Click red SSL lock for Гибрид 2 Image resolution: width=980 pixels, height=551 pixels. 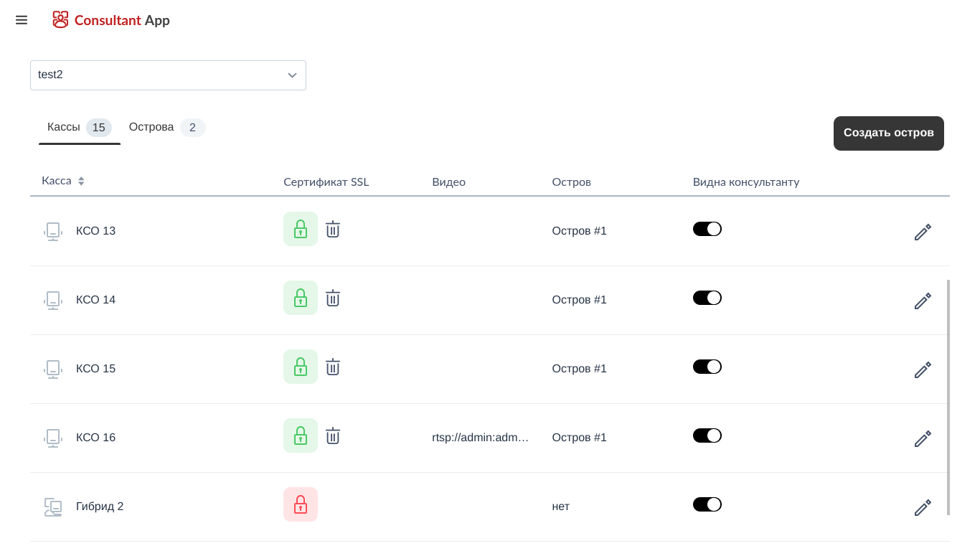point(301,504)
